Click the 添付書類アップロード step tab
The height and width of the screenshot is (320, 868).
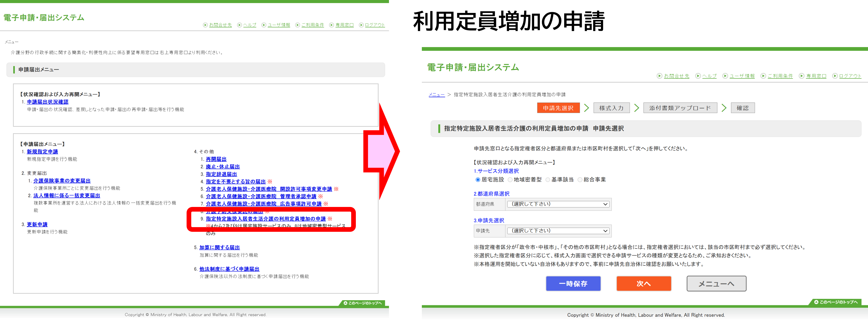(680, 108)
